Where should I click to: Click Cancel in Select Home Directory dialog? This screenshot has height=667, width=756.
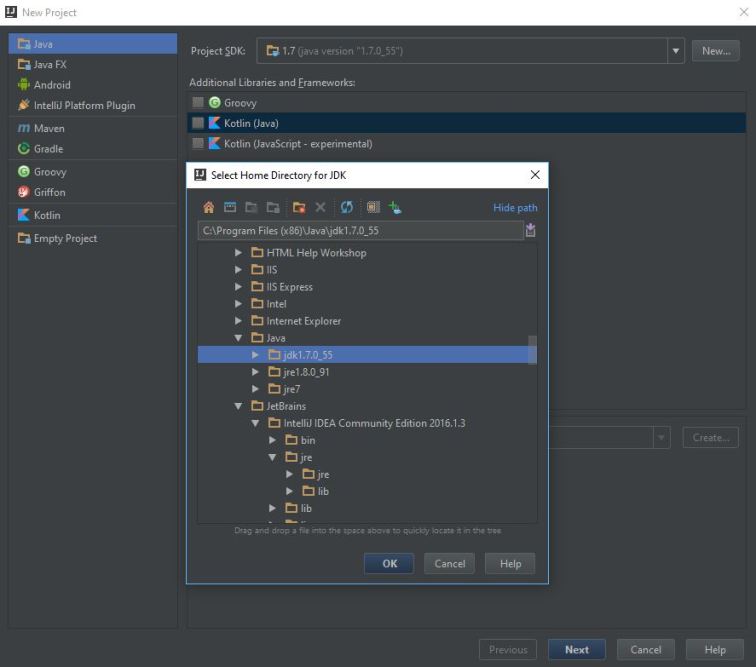point(449,563)
